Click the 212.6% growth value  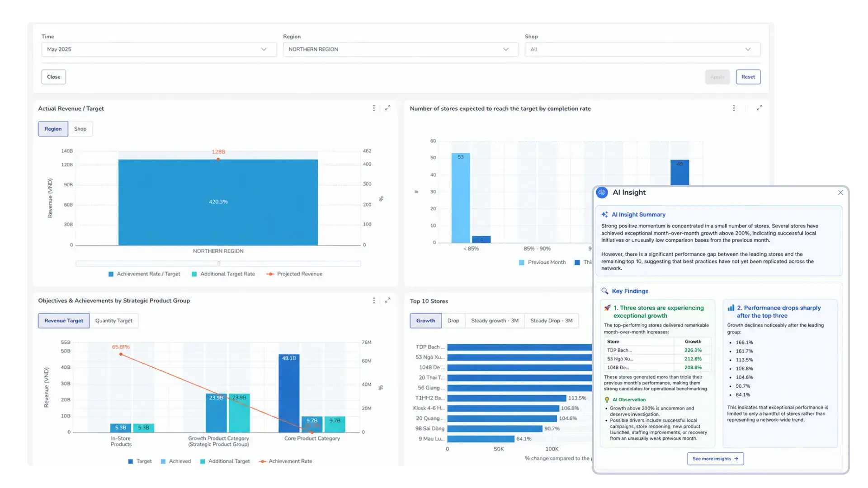[693, 359]
